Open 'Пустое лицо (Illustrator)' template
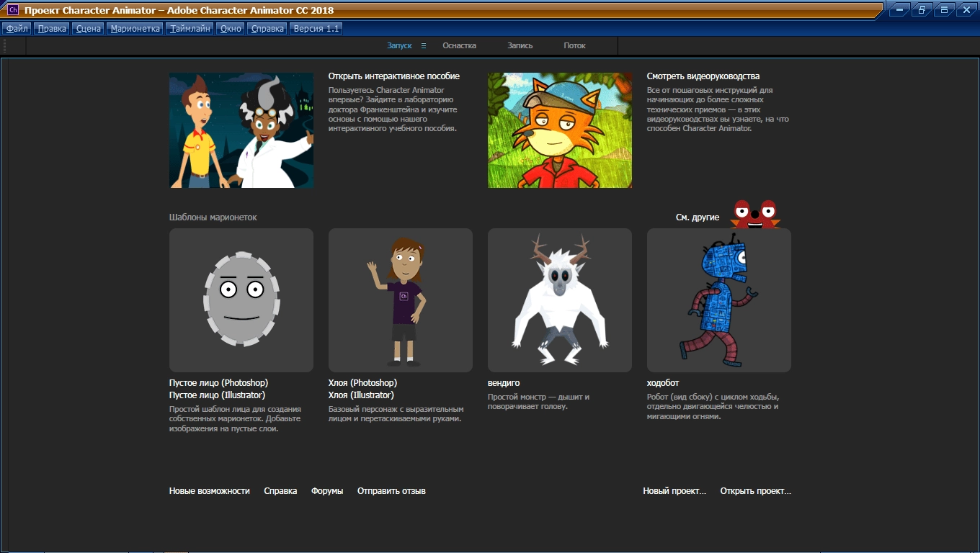Image resolution: width=980 pixels, height=553 pixels. coord(217,395)
